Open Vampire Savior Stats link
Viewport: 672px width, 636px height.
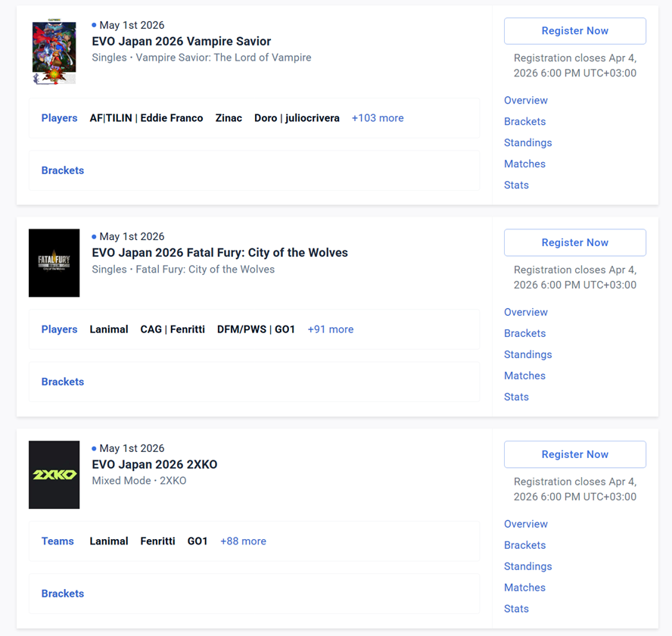click(x=516, y=185)
